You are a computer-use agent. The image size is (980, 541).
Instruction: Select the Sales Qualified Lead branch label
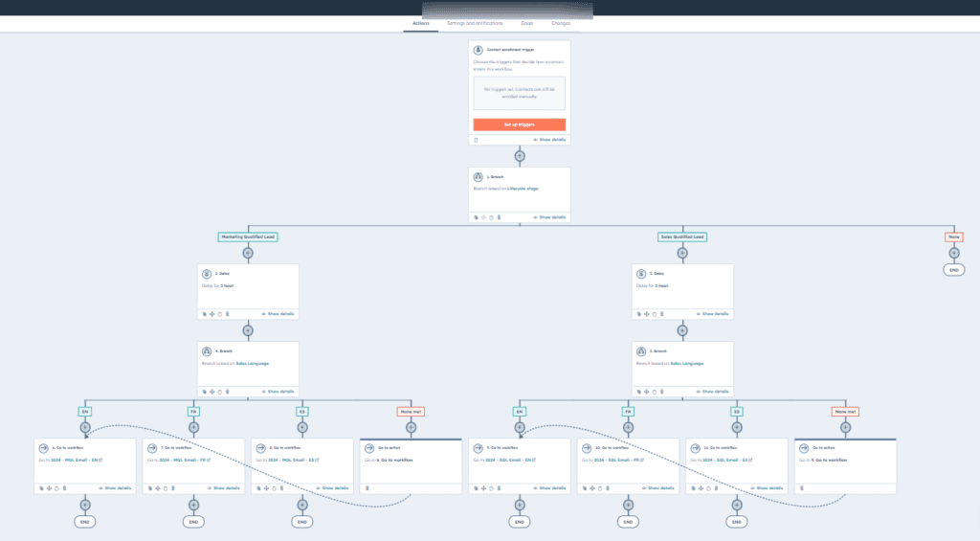click(682, 237)
